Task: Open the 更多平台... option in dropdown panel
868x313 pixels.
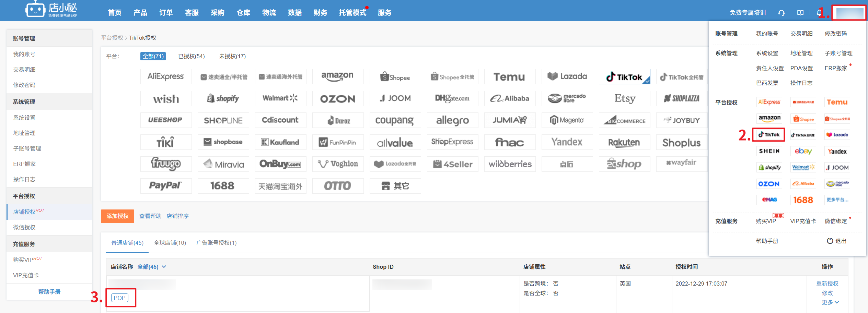Action: click(x=837, y=200)
